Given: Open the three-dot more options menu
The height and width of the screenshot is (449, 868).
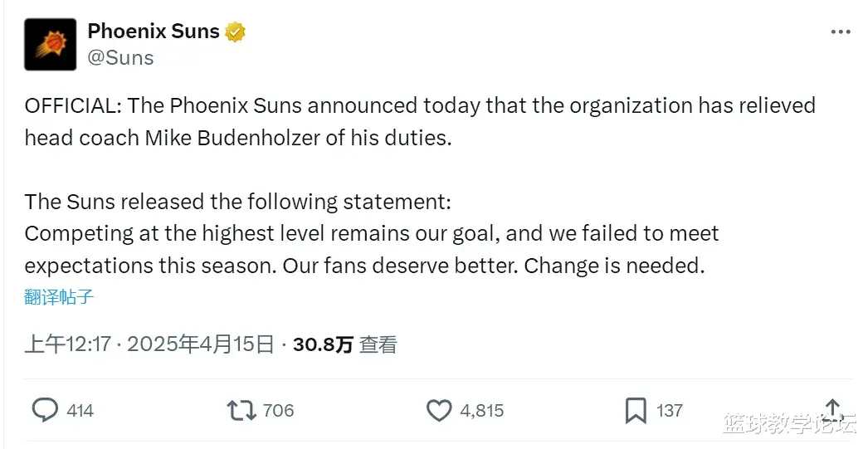Looking at the screenshot, I should pyautogui.click(x=841, y=32).
